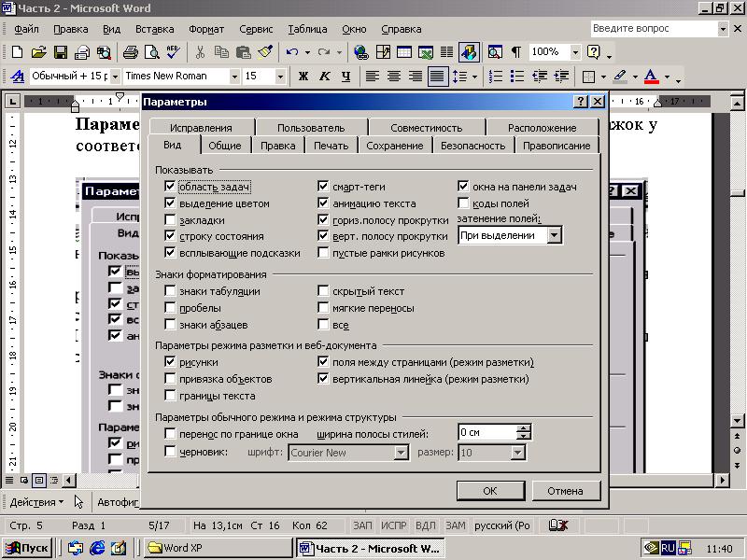Screen dimensions: 747x560
Task: Click highlight color marker icon
Action: (x=620, y=77)
